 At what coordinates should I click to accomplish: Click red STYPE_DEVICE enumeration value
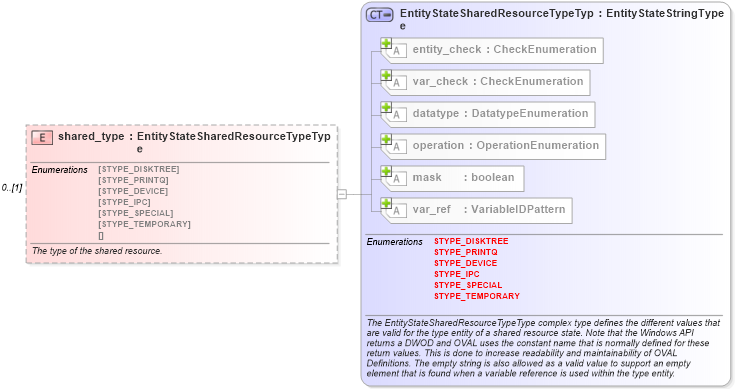[465, 263]
